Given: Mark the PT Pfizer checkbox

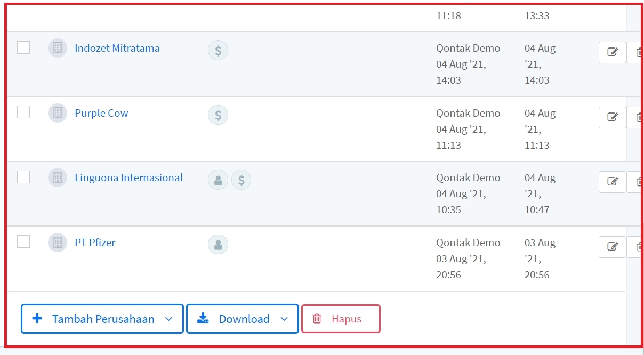Looking at the screenshot, I should 23,241.
